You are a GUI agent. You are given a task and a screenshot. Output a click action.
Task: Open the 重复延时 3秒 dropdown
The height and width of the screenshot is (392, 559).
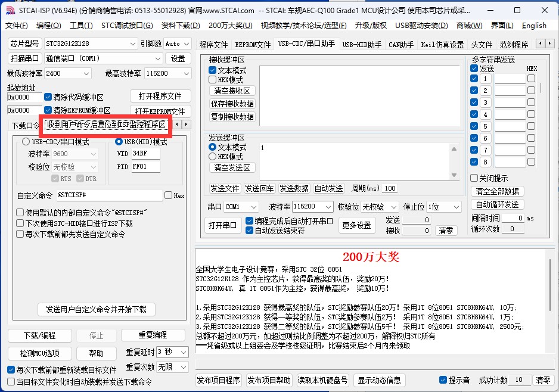pyautogui.click(x=172, y=352)
